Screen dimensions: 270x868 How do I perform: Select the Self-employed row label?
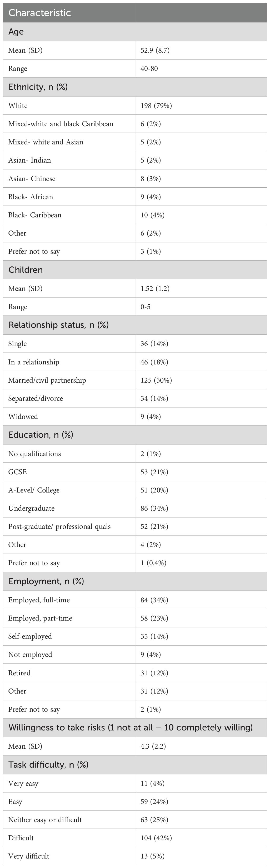[x=30, y=636]
